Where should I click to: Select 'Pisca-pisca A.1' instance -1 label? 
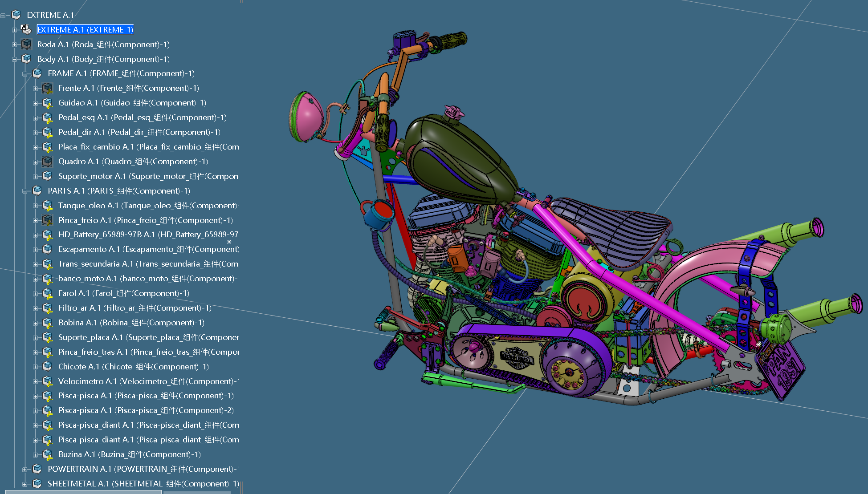click(x=146, y=396)
